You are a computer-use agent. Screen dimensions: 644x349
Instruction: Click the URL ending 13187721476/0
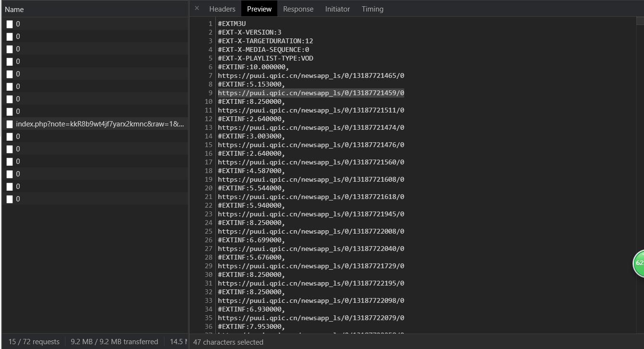(311, 145)
